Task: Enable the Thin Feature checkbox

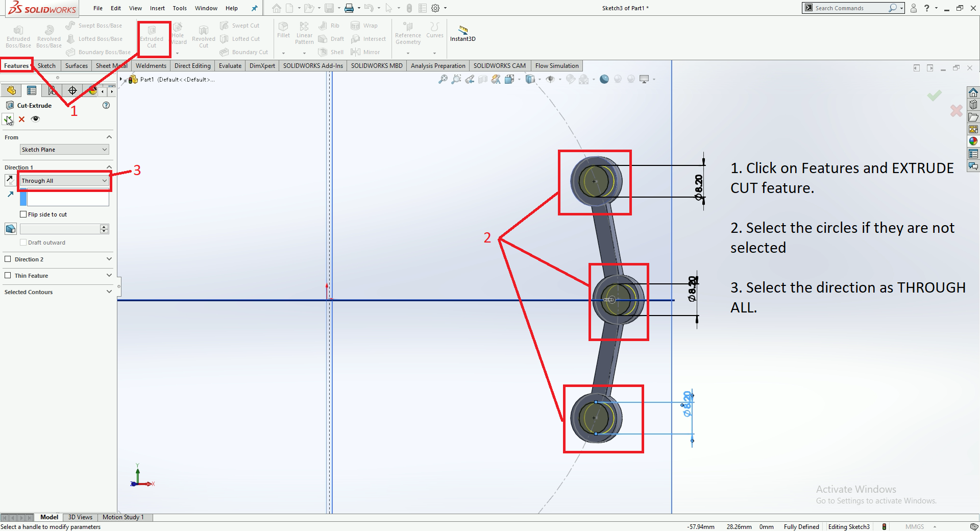Action: click(x=8, y=276)
